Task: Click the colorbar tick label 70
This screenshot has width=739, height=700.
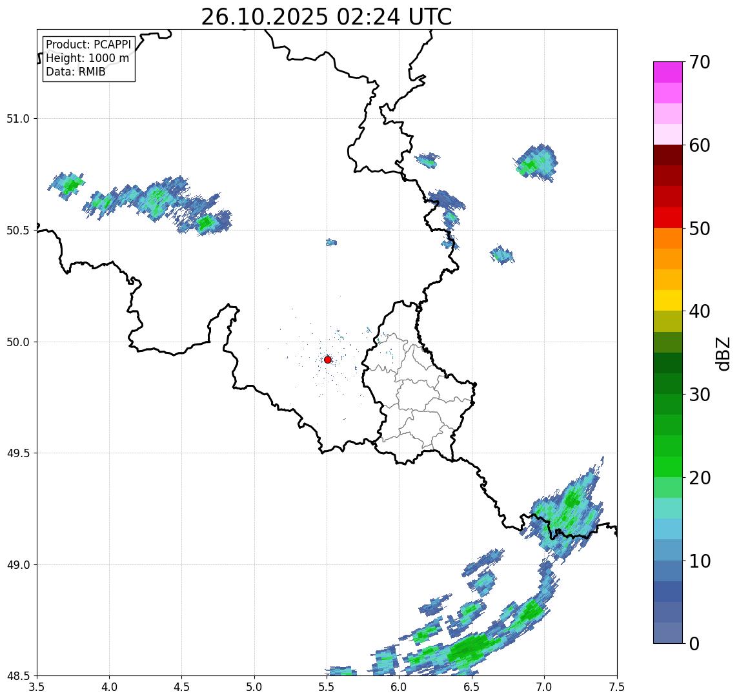Action: pyautogui.click(x=700, y=62)
